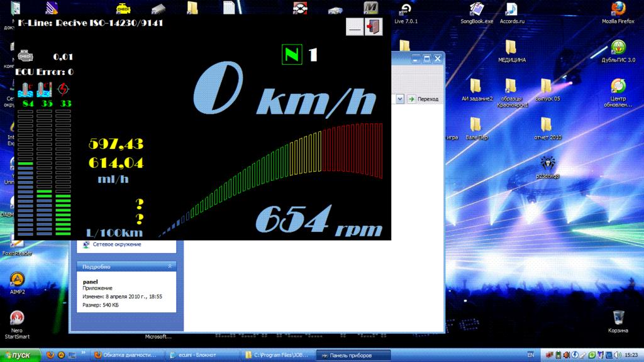The height and width of the screenshot is (362, 644).
Task: Switch to the ecuini - Блокнот taskbar item
Action: [x=203, y=355]
